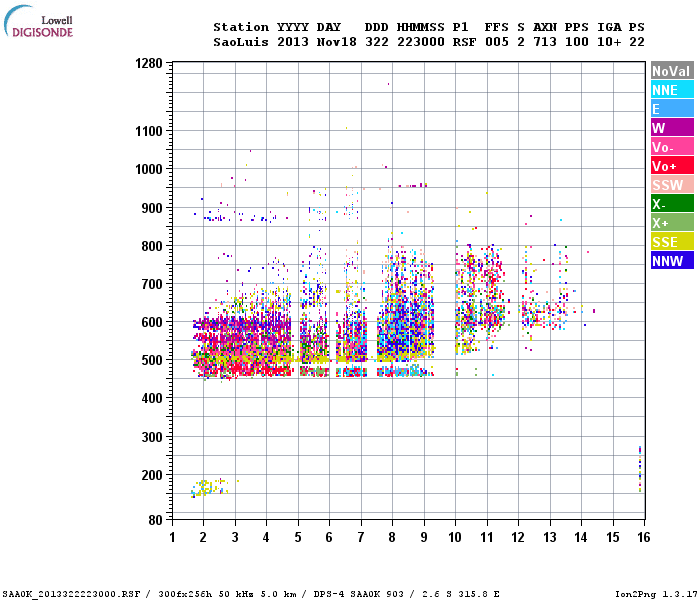Click the y-axis label 1000
The height and width of the screenshot is (600, 700).
149,169
